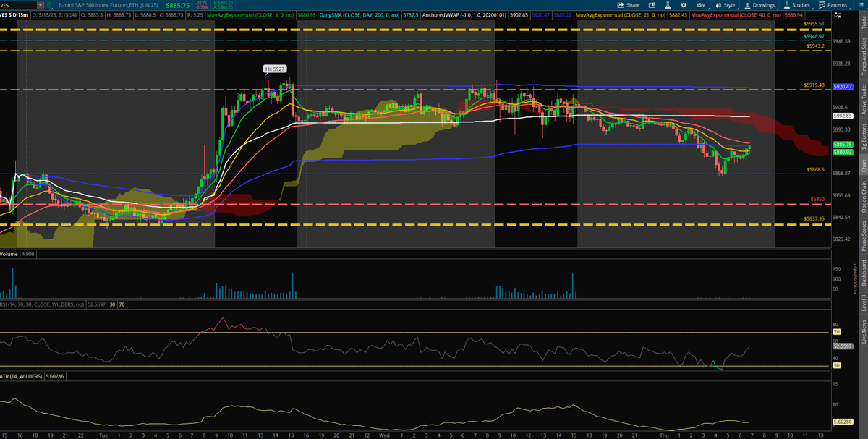Open the Patterns menu
868x439 pixels.
click(834, 5)
